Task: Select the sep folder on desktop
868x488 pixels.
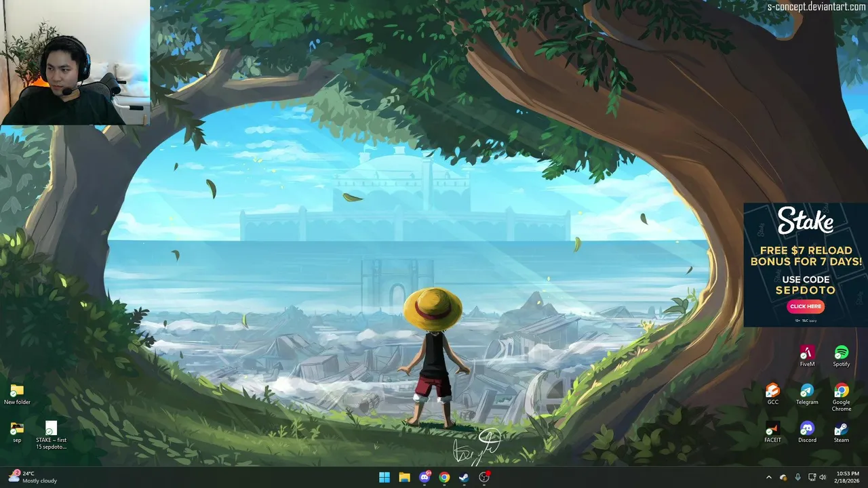Action: tap(17, 432)
